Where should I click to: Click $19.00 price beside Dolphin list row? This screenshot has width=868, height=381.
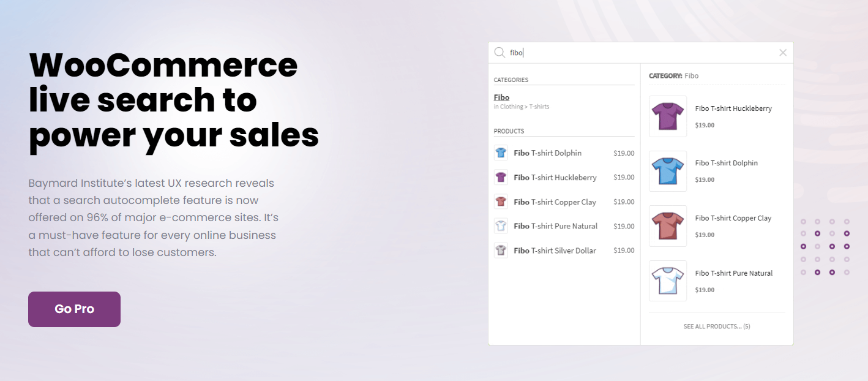click(624, 153)
